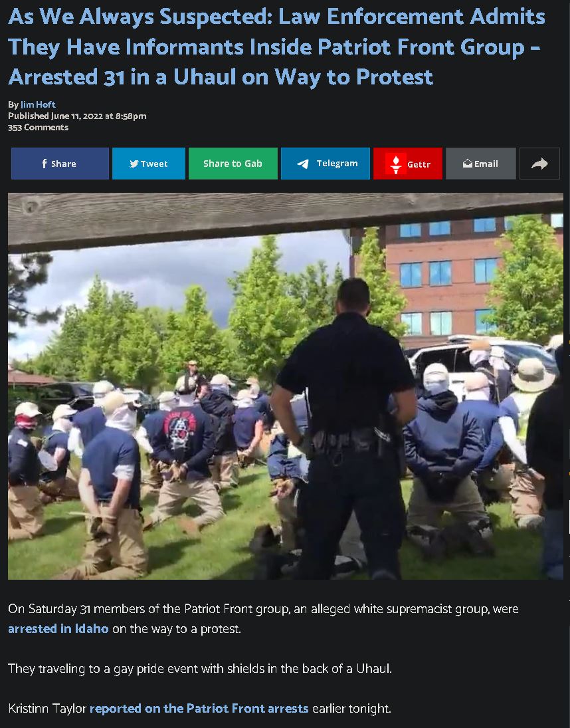Open the 353 Comments link
The image size is (570, 728).
[x=38, y=127]
